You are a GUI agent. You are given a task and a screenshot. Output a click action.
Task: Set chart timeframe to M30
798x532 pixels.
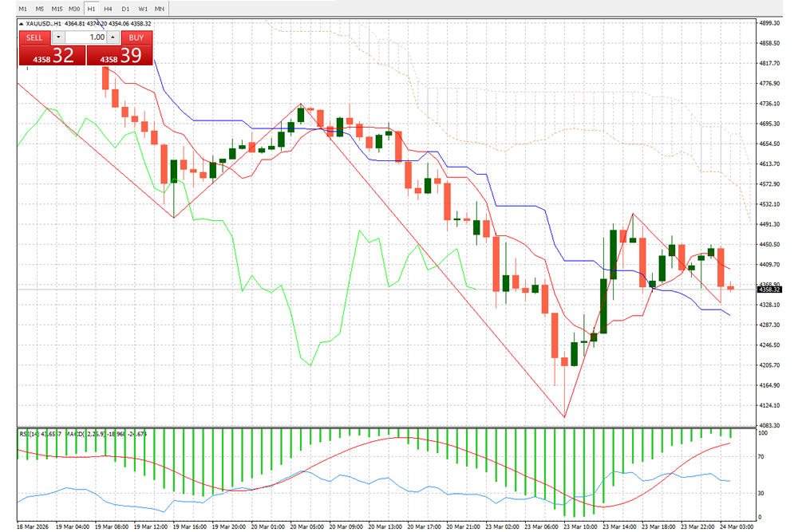click(74, 8)
